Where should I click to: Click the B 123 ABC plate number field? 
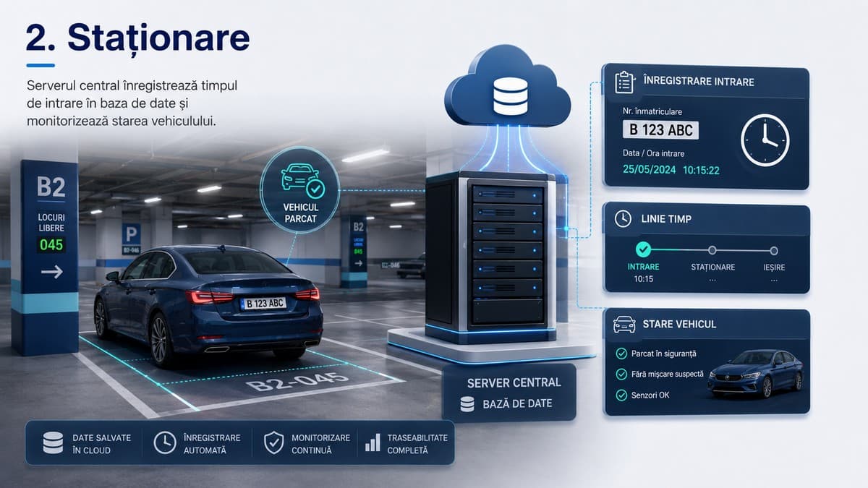(x=660, y=130)
